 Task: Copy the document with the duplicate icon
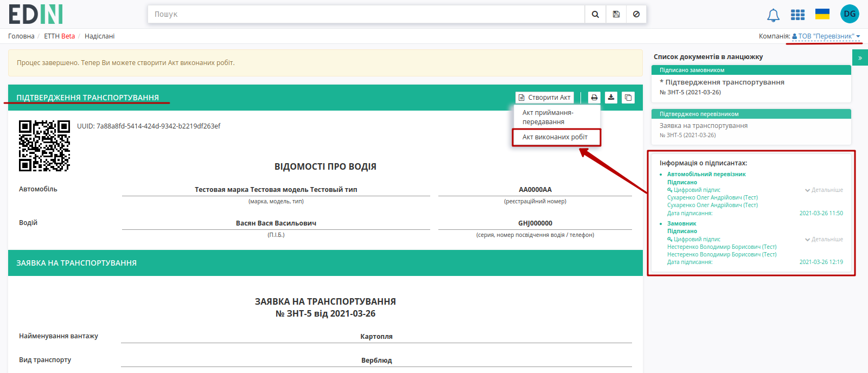(628, 98)
